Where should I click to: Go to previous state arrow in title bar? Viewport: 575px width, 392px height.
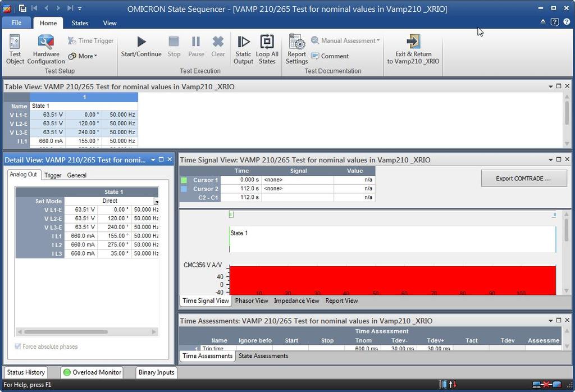pos(46,8)
